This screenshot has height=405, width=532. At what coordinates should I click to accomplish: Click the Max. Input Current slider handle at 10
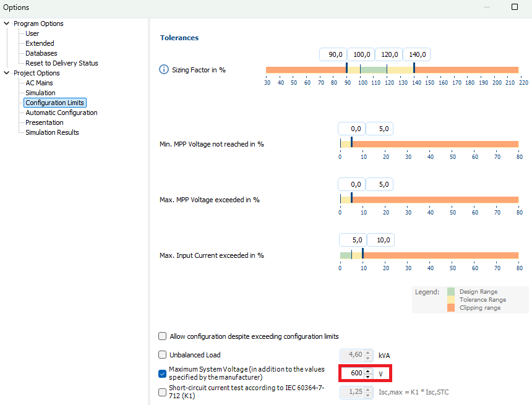[363, 254]
